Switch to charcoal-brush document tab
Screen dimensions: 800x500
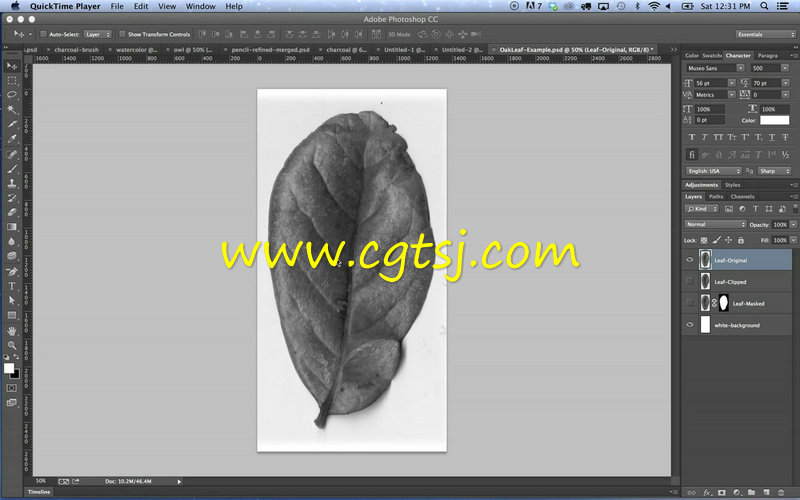click(x=77, y=49)
